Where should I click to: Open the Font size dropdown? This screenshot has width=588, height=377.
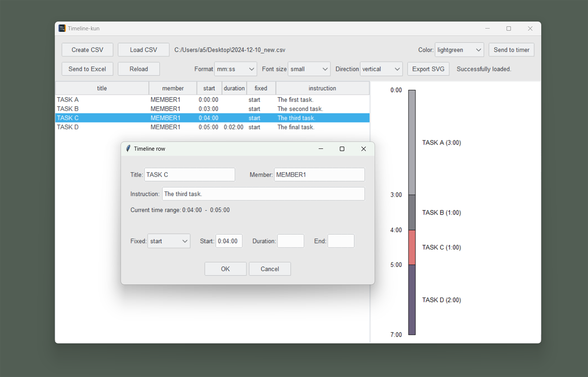pyautogui.click(x=309, y=69)
